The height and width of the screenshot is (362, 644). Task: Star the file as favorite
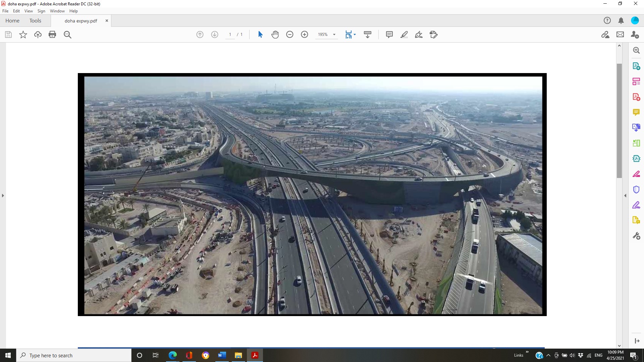tap(23, 35)
